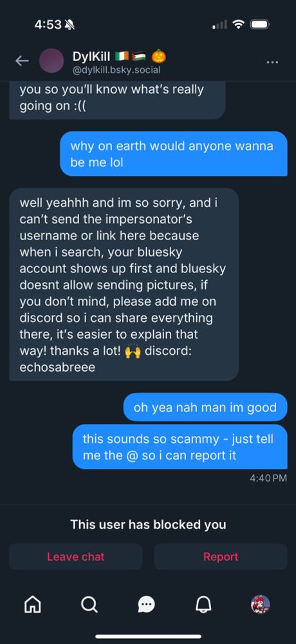The image size is (296, 644).
Task: Open DylKill's profile avatar
Action: click(x=51, y=61)
